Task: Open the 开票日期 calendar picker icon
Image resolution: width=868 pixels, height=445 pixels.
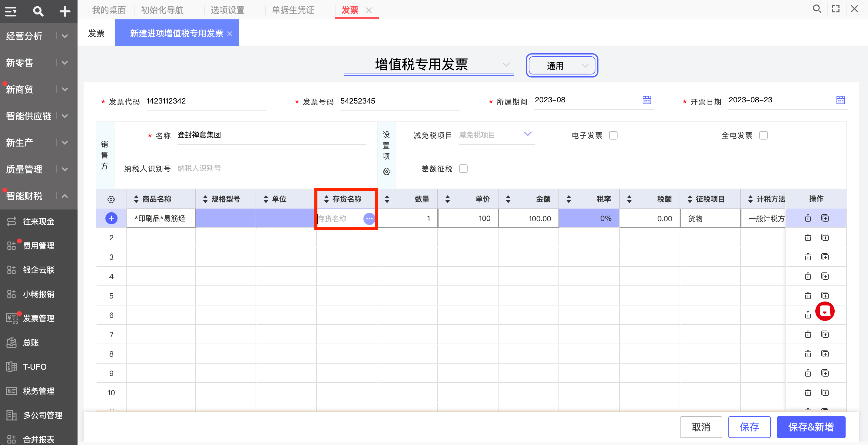Action: click(840, 100)
